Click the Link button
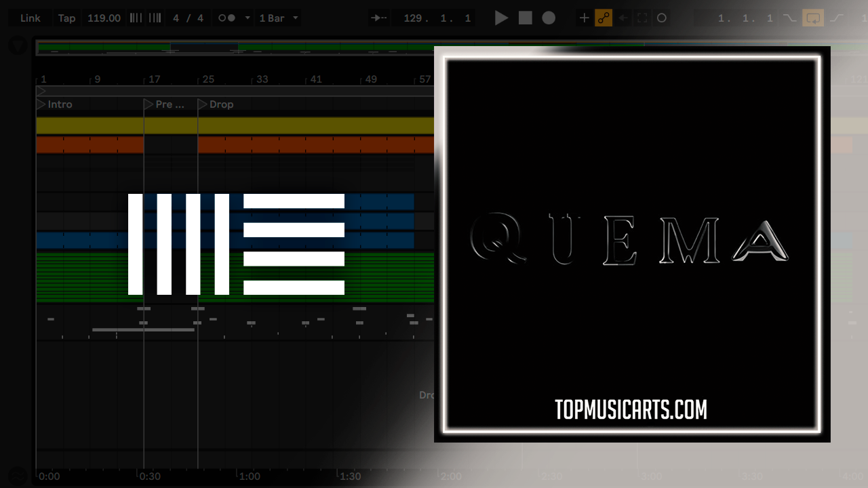The height and width of the screenshot is (488, 868). [30, 18]
